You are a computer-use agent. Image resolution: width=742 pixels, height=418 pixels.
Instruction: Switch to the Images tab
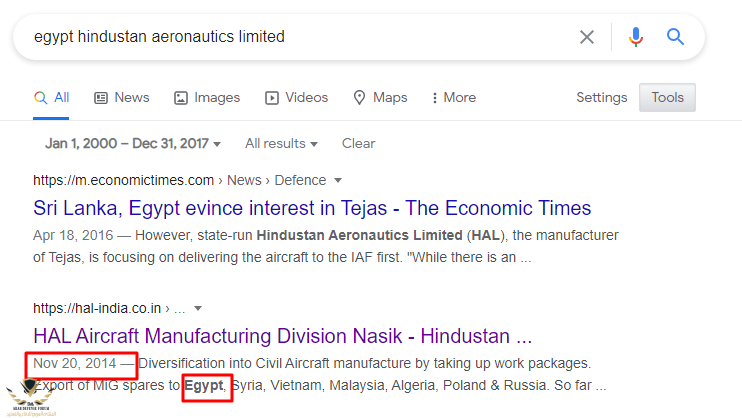(x=207, y=97)
